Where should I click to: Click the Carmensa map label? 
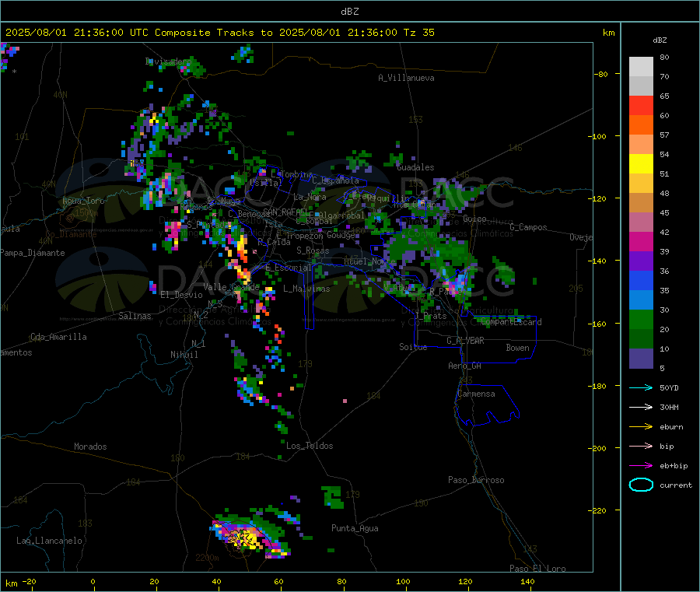476,394
